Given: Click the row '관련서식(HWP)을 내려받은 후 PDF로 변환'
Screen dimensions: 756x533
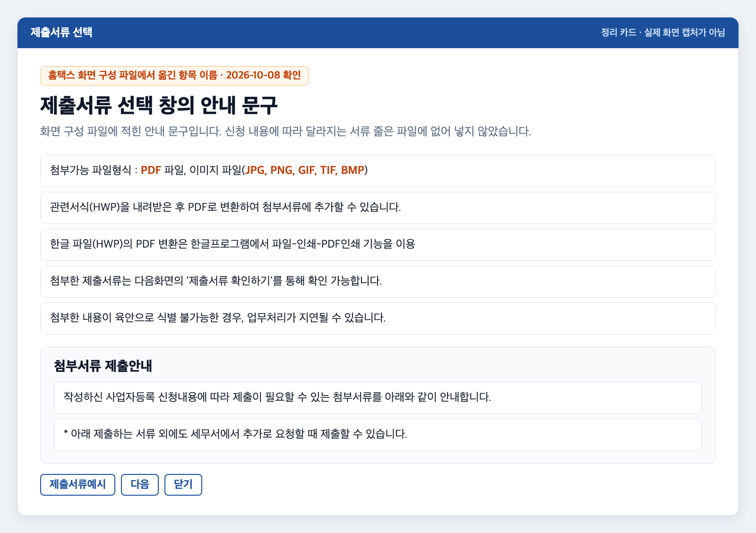Looking at the screenshot, I should (x=378, y=208).
